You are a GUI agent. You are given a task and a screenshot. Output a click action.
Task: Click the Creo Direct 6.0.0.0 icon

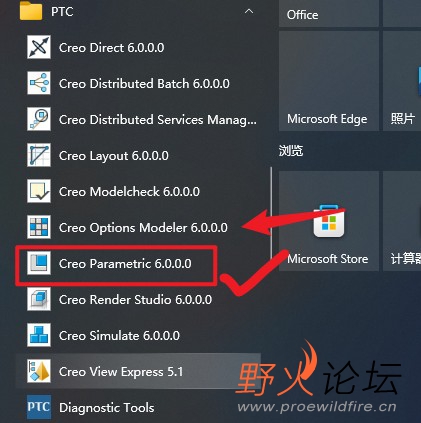pos(39,47)
